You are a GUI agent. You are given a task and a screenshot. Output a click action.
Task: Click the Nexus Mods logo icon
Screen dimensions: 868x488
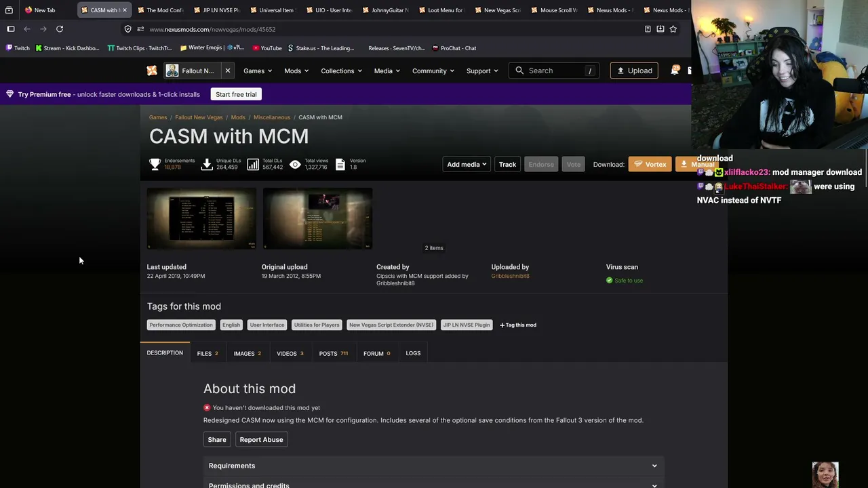pyautogui.click(x=152, y=70)
